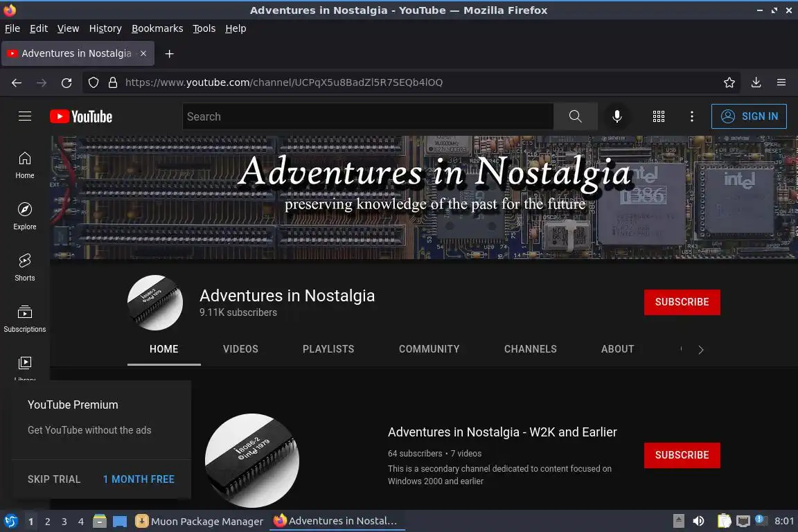Click SKIP TRIAL in Premium popup
Screen dimensions: 798x532
[x=54, y=479]
